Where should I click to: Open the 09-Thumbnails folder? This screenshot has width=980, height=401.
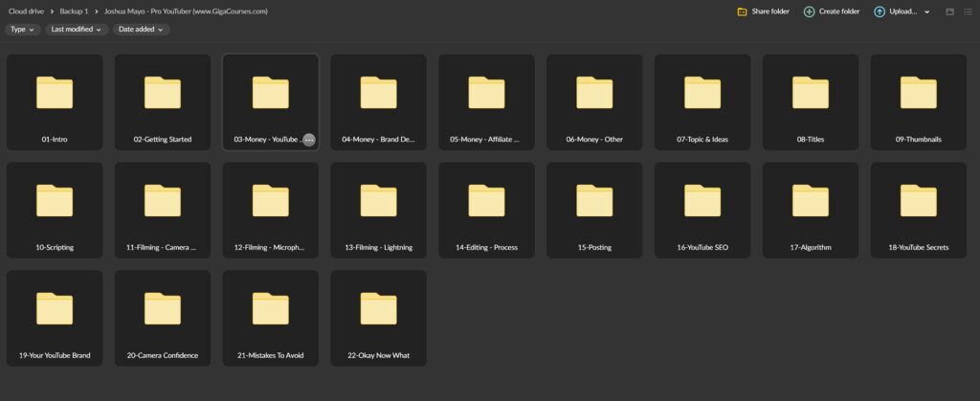(x=918, y=101)
